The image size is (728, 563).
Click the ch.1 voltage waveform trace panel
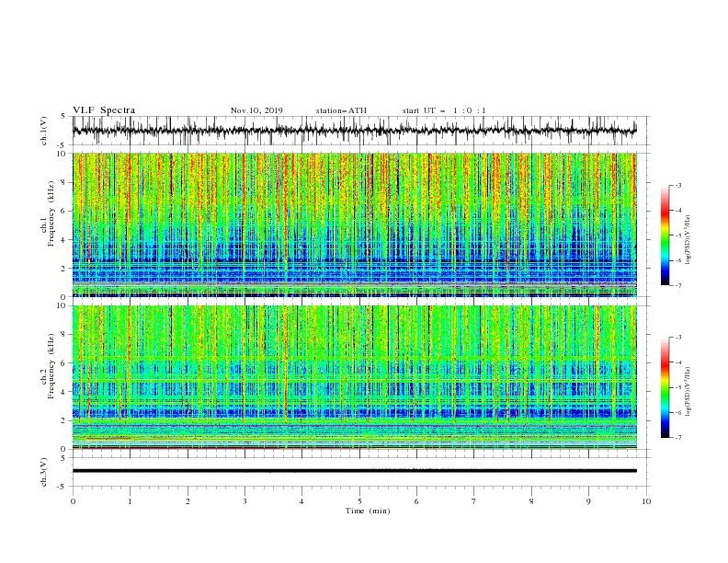[361, 131]
